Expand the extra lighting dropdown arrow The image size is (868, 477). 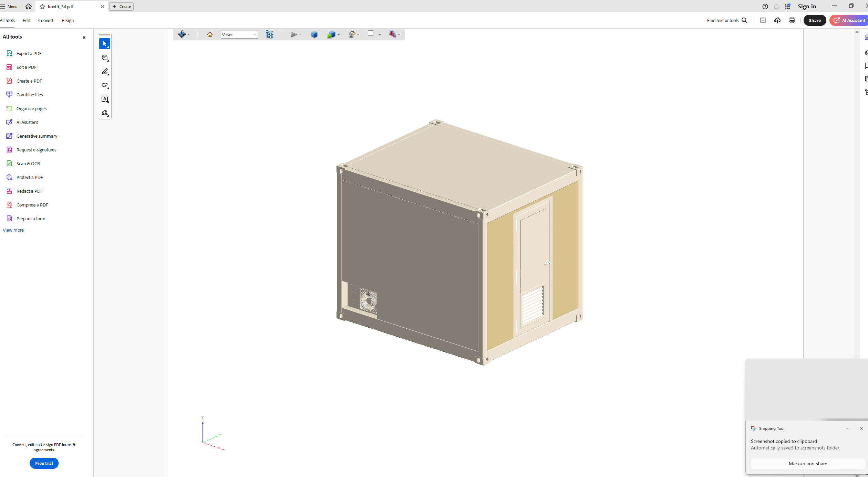click(x=358, y=35)
